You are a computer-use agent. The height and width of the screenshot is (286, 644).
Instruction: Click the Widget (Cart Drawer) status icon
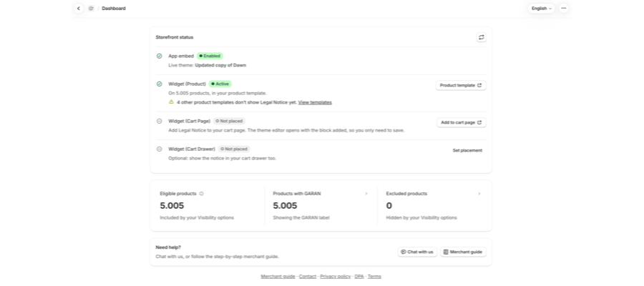160,149
